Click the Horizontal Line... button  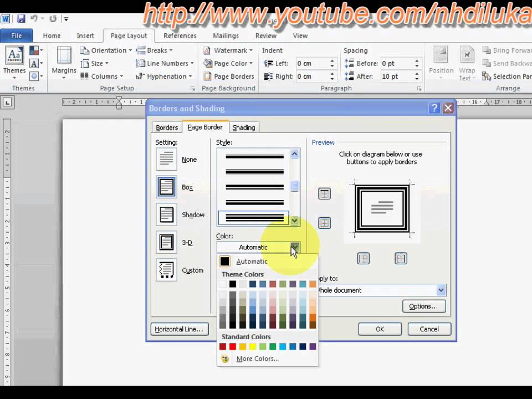pyautogui.click(x=179, y=329)
